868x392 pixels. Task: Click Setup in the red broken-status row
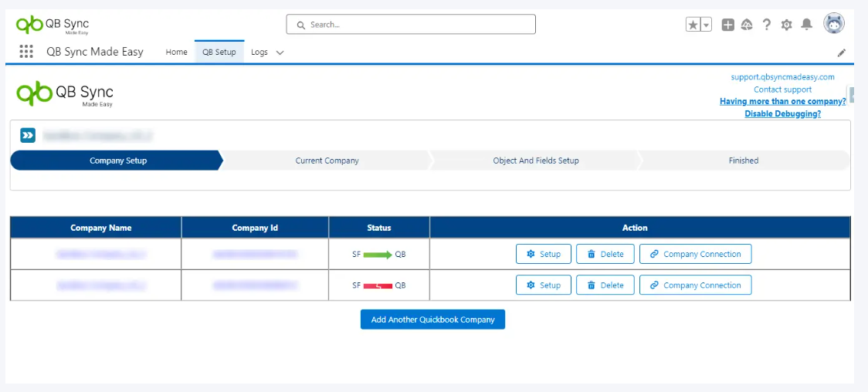[543, 286]
